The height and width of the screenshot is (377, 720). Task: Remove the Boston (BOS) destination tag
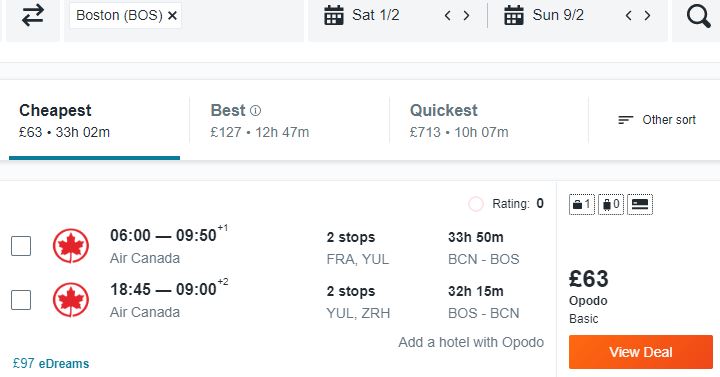(x=173, y=16)
